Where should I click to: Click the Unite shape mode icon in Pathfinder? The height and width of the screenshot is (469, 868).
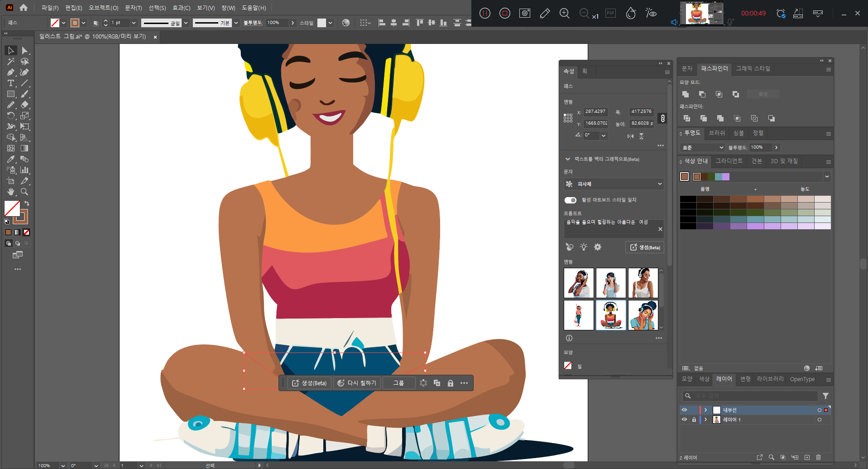pos(686,94)
